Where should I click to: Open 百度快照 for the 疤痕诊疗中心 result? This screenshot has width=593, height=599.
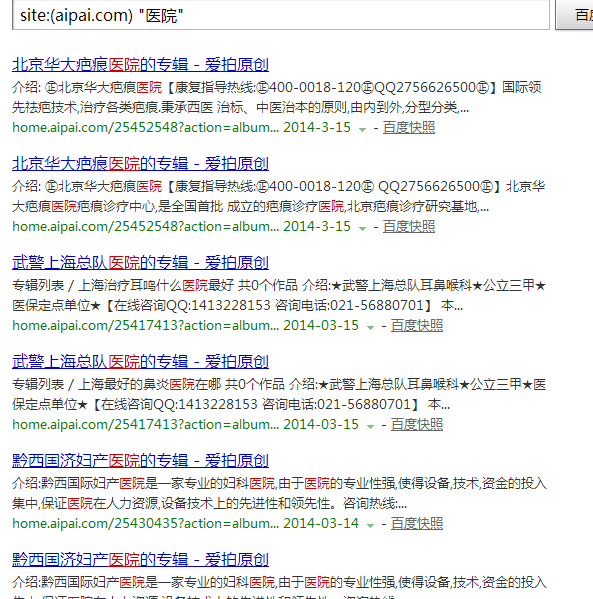(409, 227)
